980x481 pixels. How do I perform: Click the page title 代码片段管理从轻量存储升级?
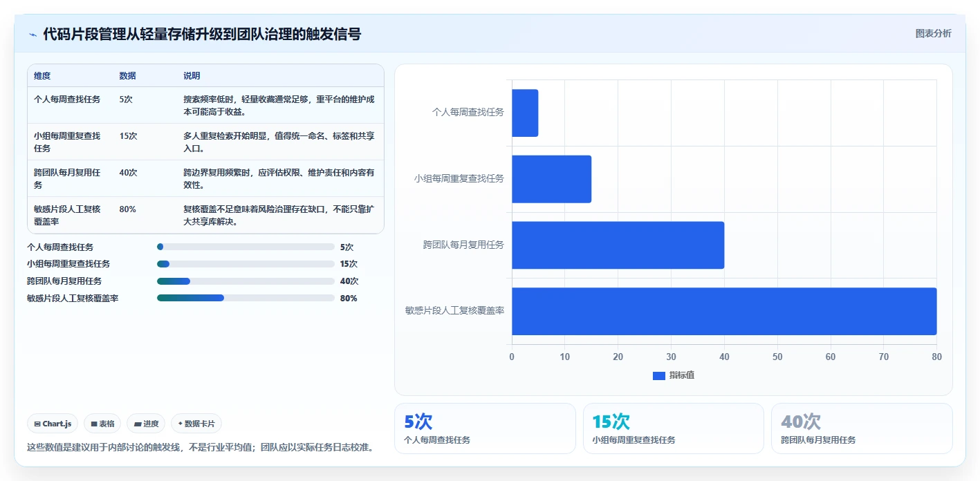202,34
